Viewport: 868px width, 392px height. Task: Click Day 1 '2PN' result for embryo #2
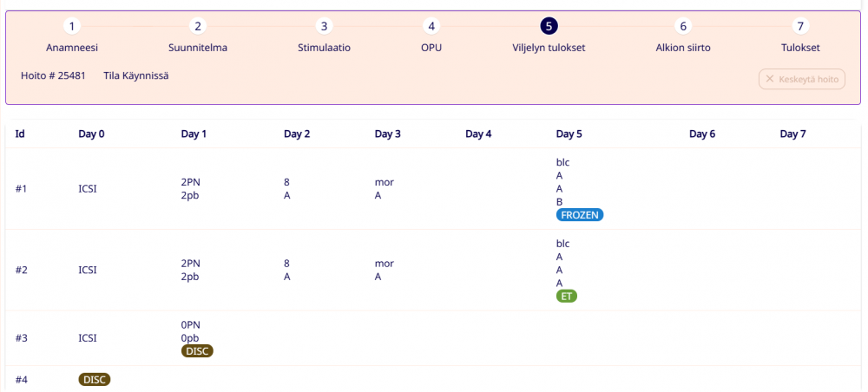pyautogui.click(x=191, y=263)
